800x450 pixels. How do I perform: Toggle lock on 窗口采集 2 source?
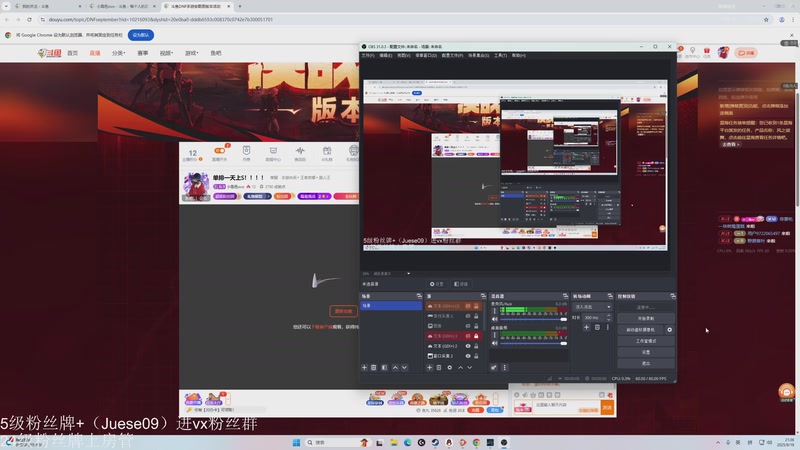coord(476,356)
